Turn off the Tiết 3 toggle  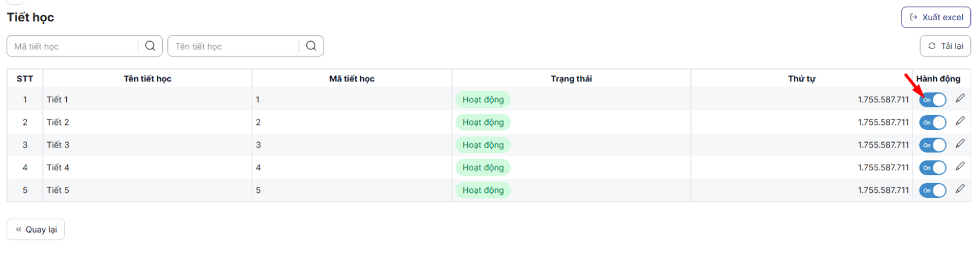[932, 145]
